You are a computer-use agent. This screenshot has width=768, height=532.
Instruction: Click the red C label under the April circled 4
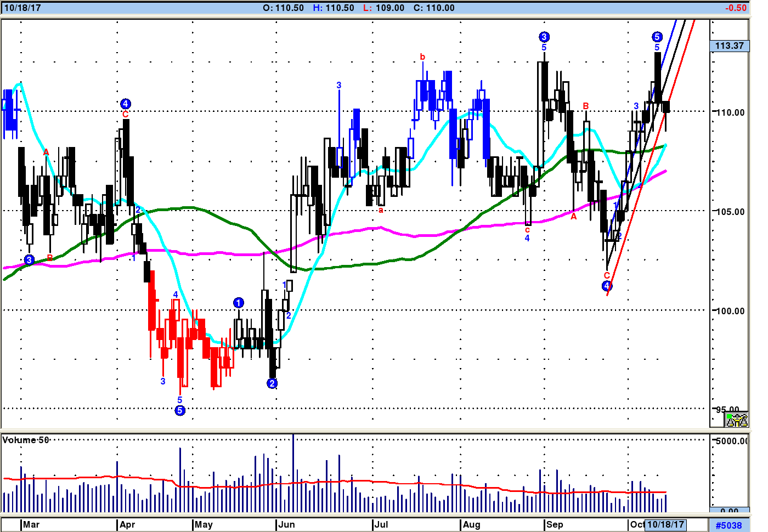[125, 114]
